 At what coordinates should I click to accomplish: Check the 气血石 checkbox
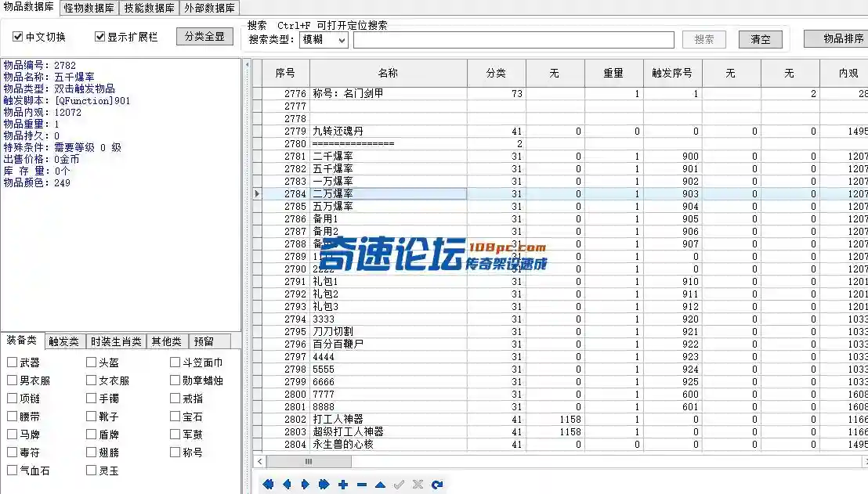point(13,471)
